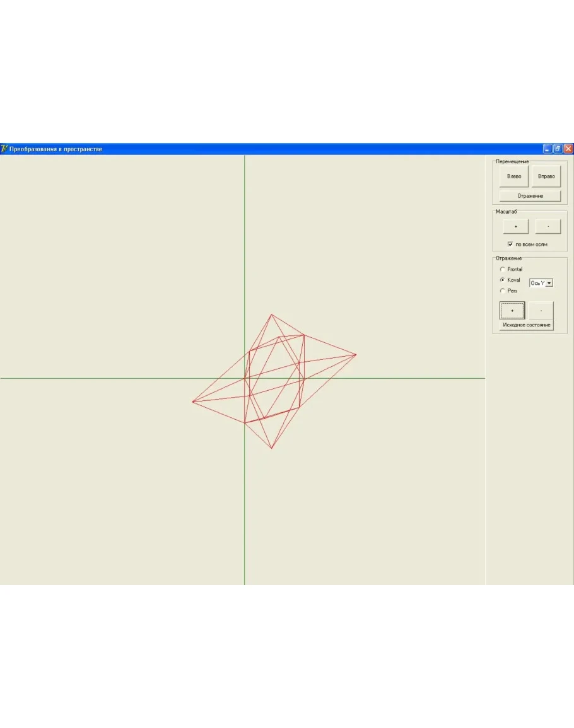Viewport: 574px width, 728px height.
Task: Reset with the Исходное состояние button
Action: 527,325
